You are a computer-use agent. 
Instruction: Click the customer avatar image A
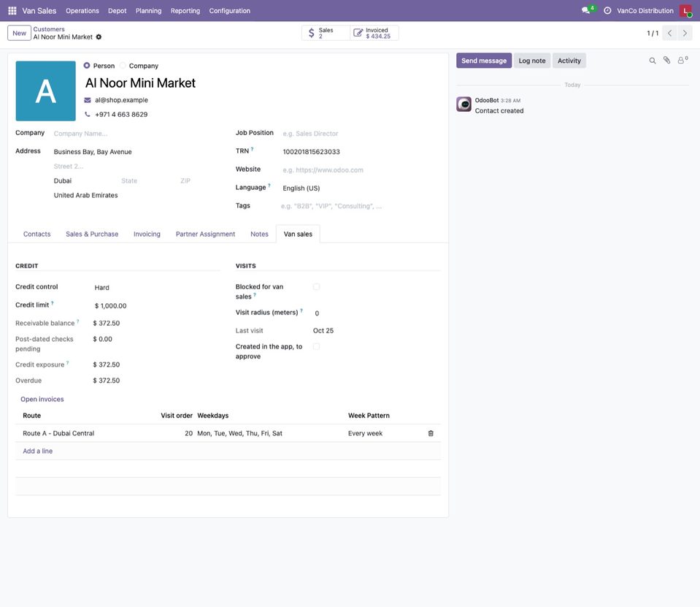coord(45,91)
